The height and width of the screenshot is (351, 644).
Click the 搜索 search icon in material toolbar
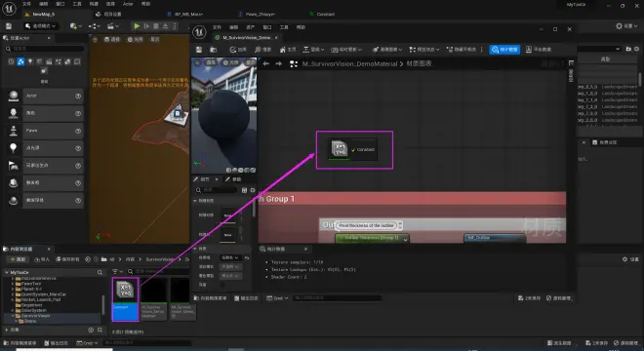click(x=262, y=50)
